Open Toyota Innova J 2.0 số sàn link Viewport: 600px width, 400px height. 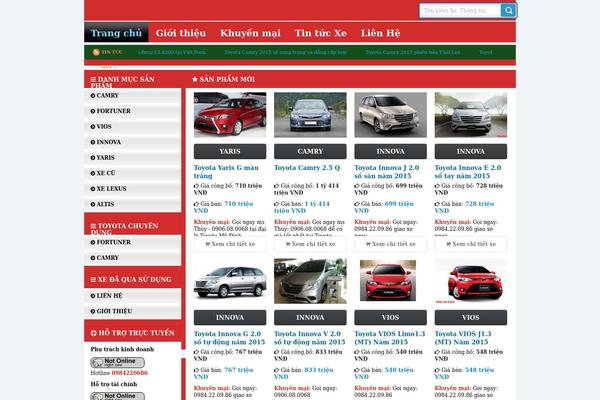coord(386,172)
